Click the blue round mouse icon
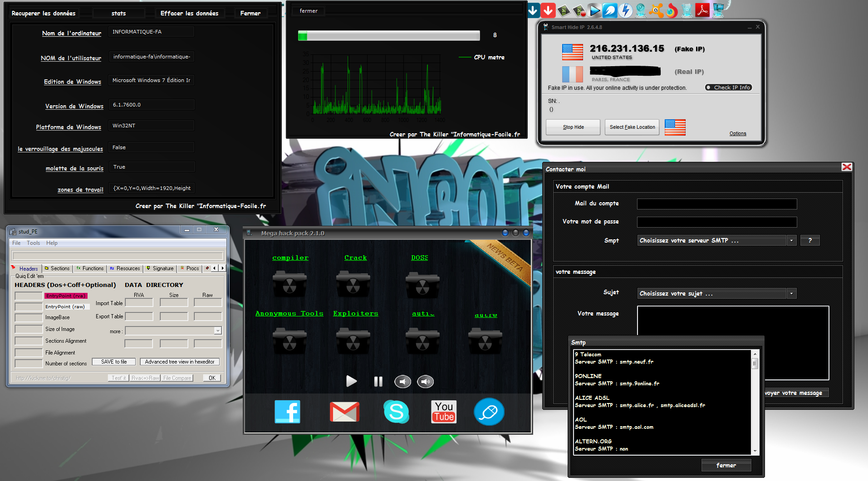This screenshot has width=868, height=481. (489, 412)
